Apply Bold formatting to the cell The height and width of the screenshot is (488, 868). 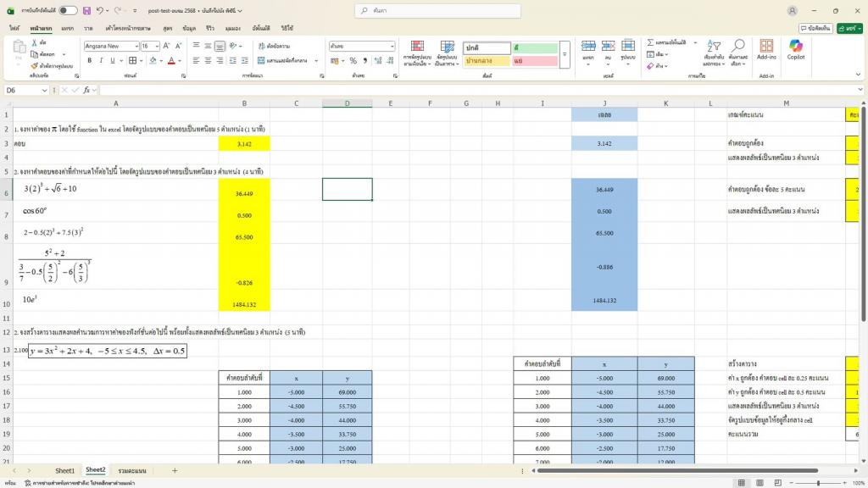[89, 60]
